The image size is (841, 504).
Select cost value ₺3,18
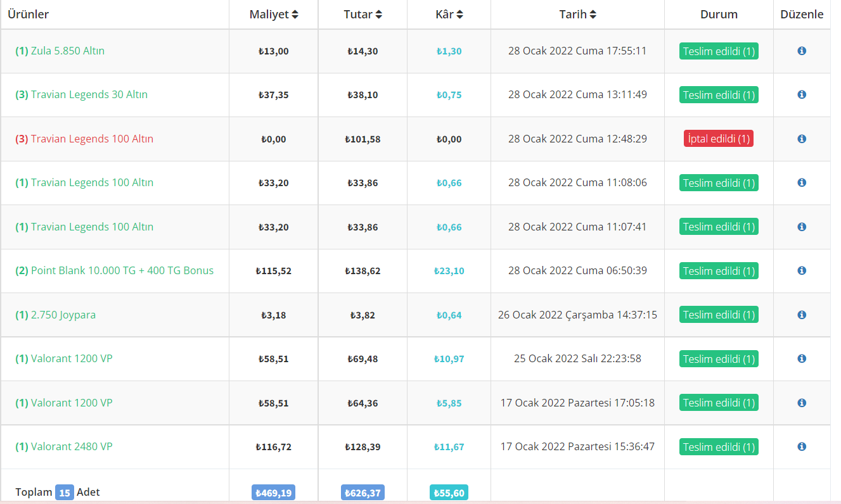point(273,315)
